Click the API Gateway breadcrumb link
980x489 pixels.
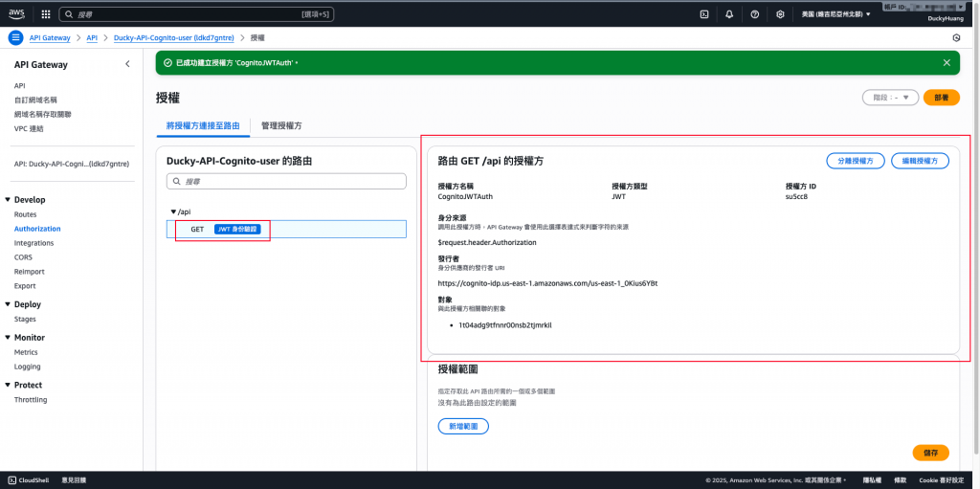[x=50, y=37]
